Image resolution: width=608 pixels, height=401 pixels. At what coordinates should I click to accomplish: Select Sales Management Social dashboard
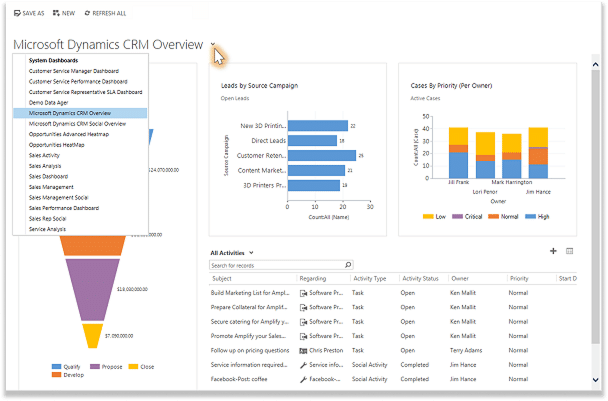click(x=59, y=197)
